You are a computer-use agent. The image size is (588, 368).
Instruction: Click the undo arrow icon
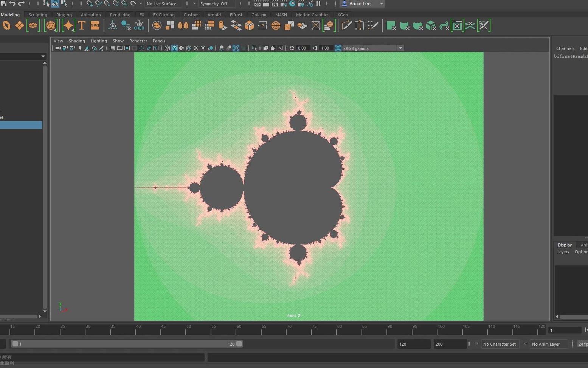[x=12, y=4]
